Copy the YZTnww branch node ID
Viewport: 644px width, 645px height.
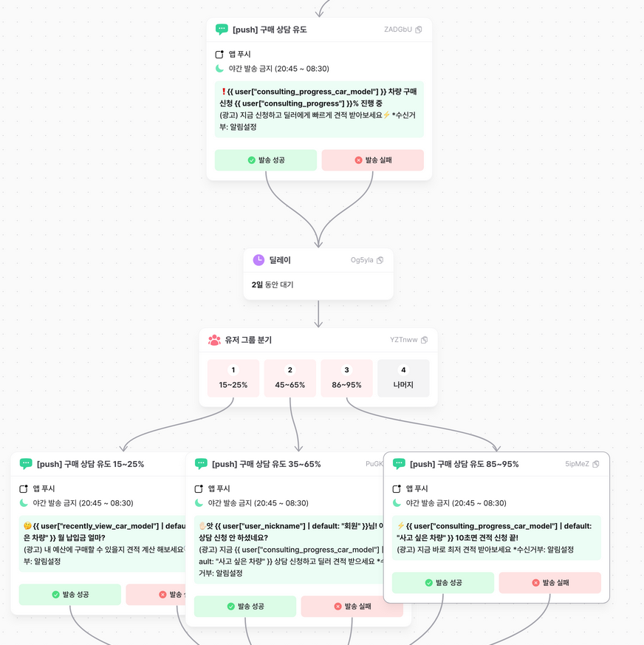tap(425, 341)
